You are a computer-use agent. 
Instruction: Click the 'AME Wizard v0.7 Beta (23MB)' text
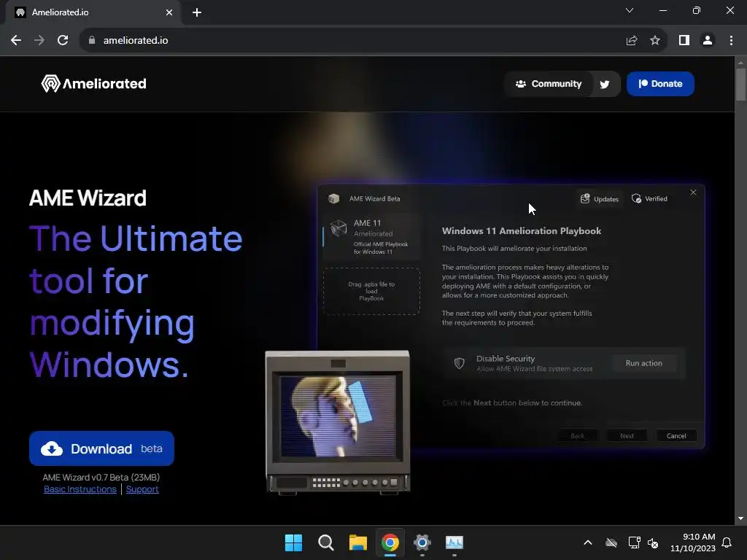[x=101, y=477]
